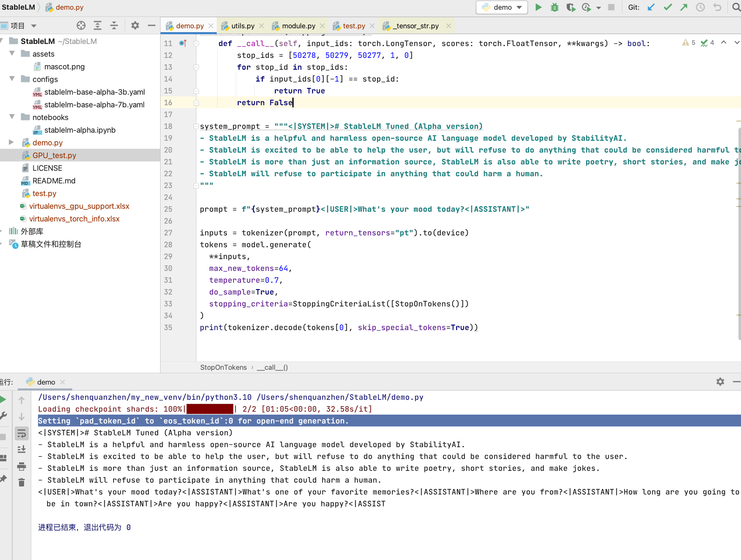741x560 pixels.
Task: Switch to module.py editor tab
Action: [298, 26]
